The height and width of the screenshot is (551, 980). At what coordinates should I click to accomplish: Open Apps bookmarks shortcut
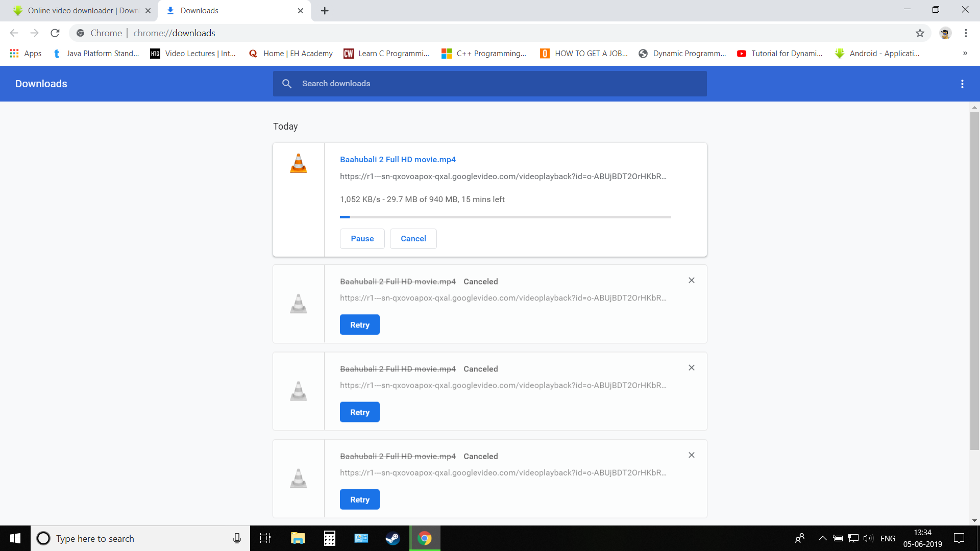coord(26,54)
